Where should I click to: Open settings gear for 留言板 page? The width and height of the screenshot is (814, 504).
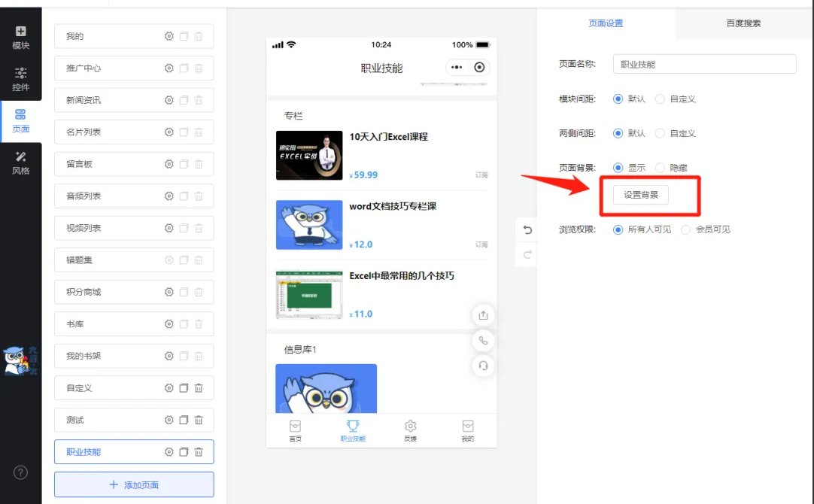pos(169,164)
